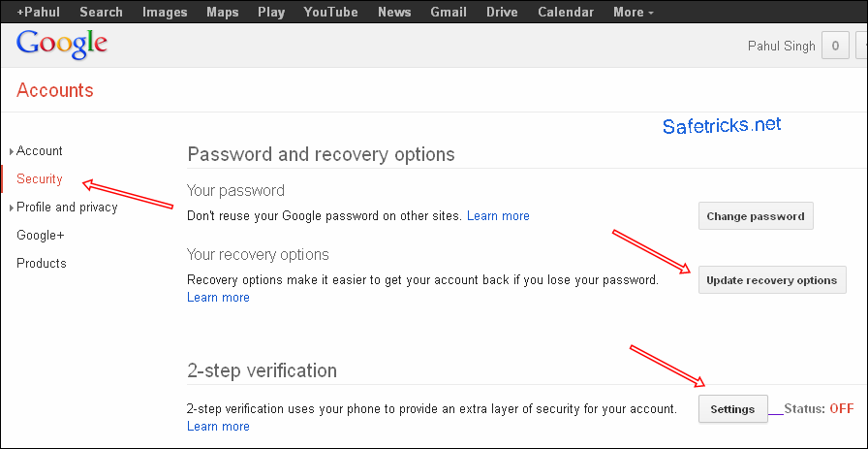
Task: Click the Pahul Singh account name
Action: click(x=780, y=46)
